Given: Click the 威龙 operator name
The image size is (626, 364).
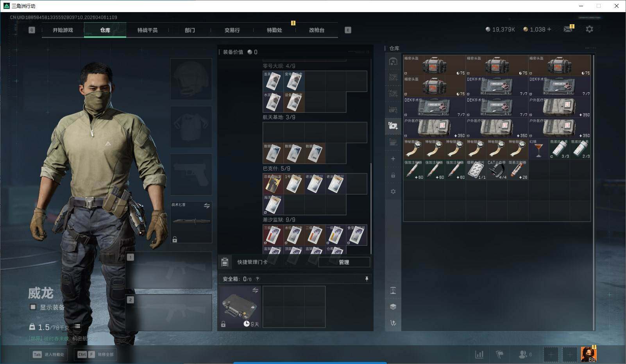Looking at the screenshot, I should 41,293.
